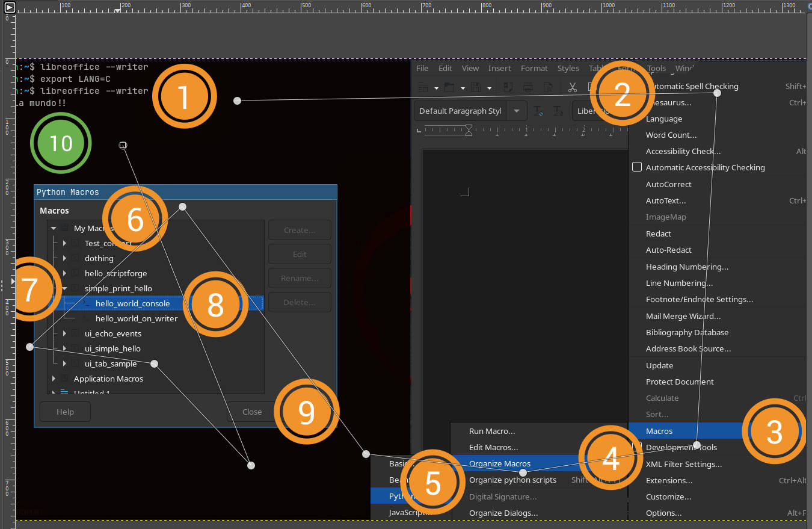The width and height of the screenshot is (812, 529).
Task: Select hello_world_on_writer macro item
Action: pyautogui.click(x=136, y=318)
